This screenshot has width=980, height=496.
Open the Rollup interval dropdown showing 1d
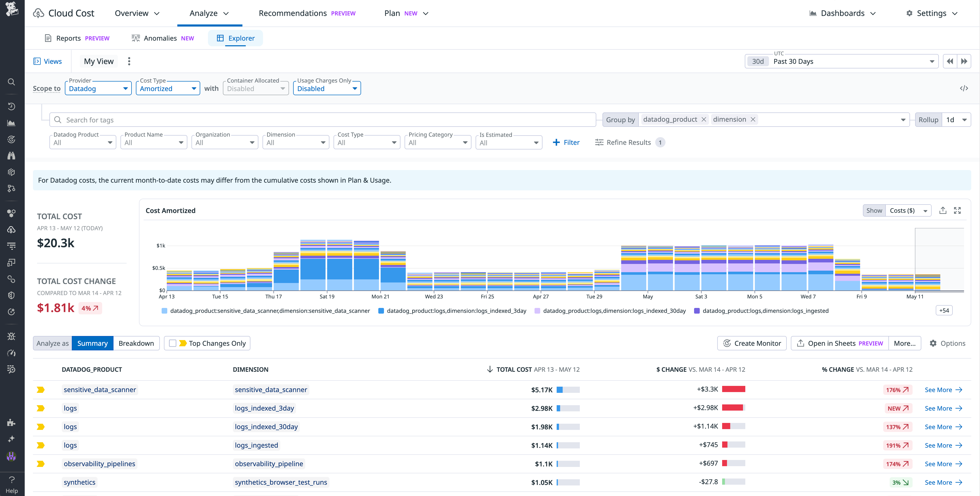(956, 119)
